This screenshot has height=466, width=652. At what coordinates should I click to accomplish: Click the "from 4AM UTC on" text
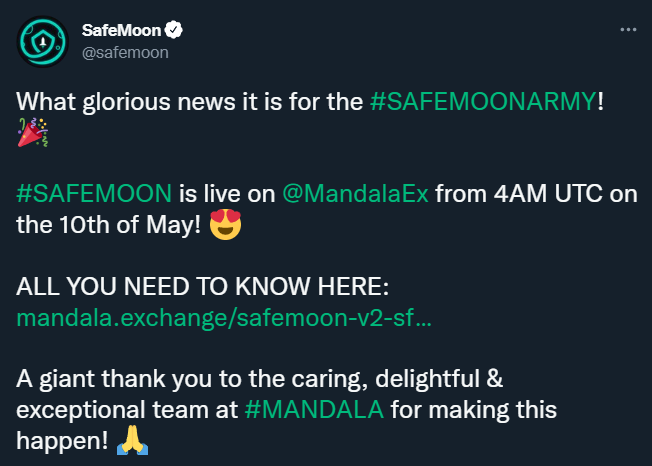536,194
